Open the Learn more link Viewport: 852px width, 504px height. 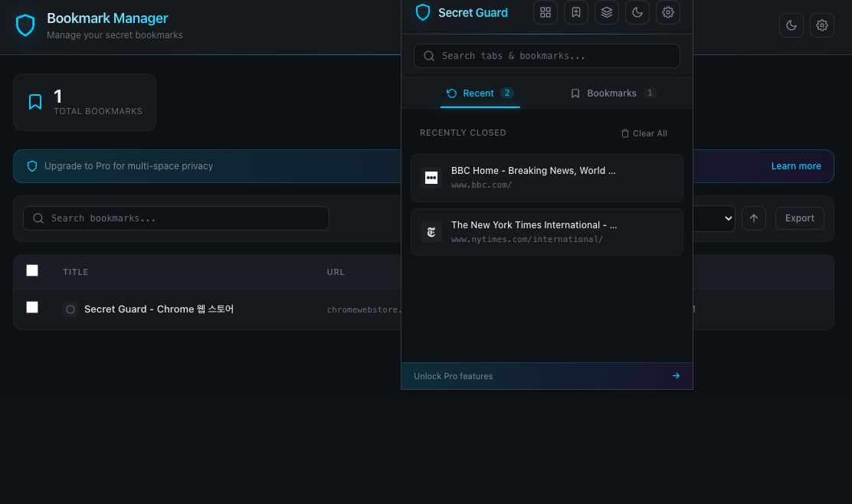point(795,165)
